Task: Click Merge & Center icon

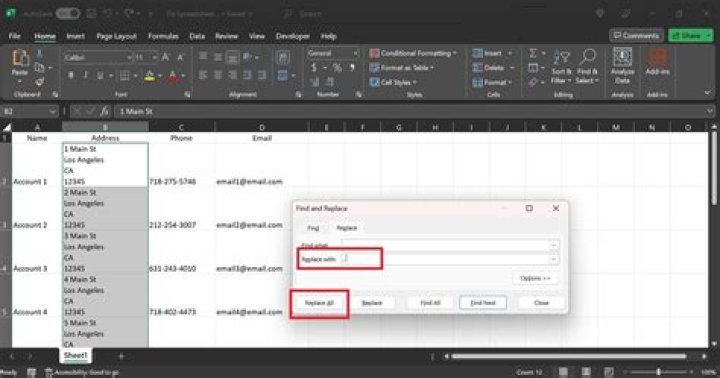Action: pos(283,75)
